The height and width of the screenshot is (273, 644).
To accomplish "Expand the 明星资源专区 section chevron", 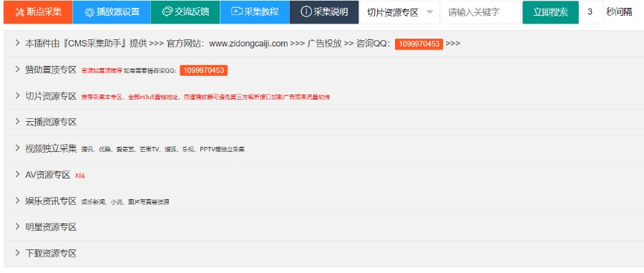I will pos(17,226).
